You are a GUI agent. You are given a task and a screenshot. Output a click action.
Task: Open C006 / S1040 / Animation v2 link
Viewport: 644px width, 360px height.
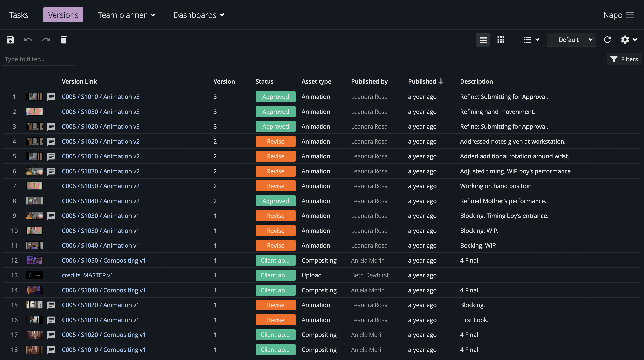101,201
